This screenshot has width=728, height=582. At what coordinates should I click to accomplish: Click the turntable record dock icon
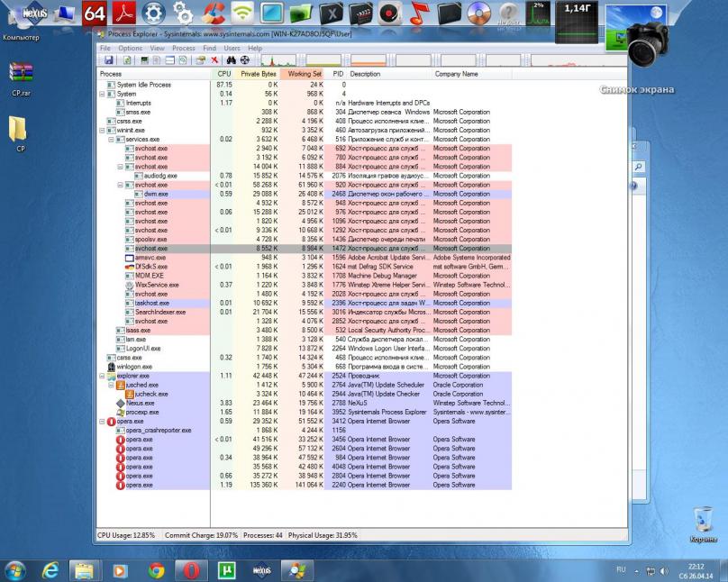(390, 14)
